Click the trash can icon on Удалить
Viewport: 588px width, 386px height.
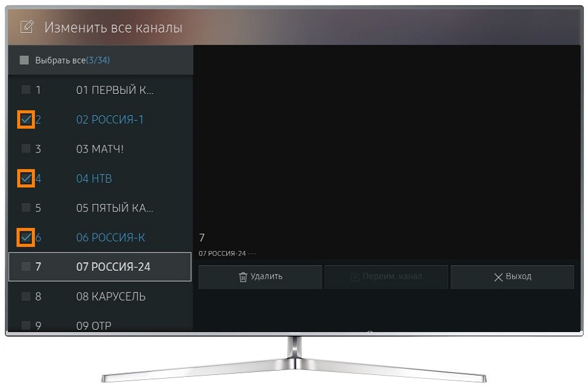pyautogui.click(x=243, y=277)
